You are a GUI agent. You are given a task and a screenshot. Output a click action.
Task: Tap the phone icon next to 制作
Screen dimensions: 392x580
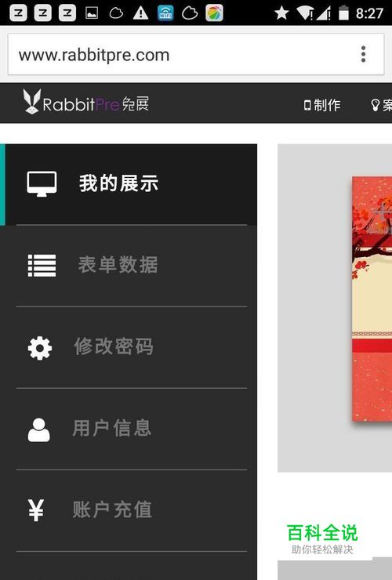307,105
